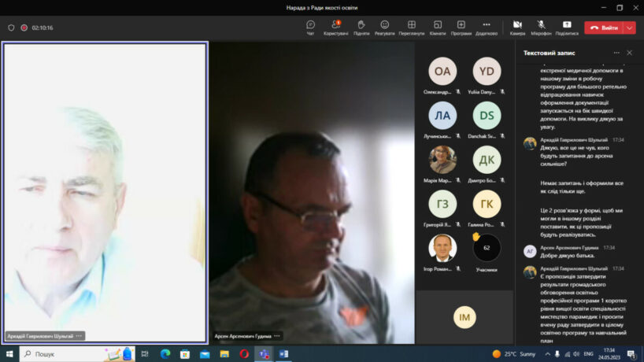Screen dimensions: 644x362
Task: Leave the meeting with Вийти button
Action: click(x=605, y=28)
